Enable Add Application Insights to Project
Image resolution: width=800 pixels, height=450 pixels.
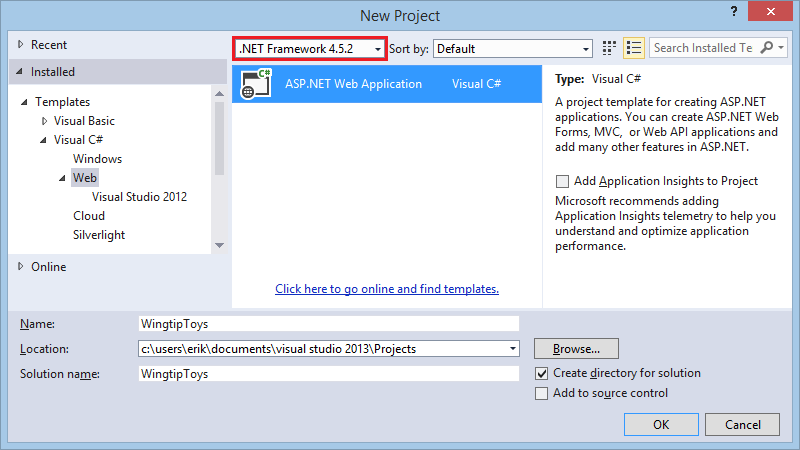click(x=562, y=181)
